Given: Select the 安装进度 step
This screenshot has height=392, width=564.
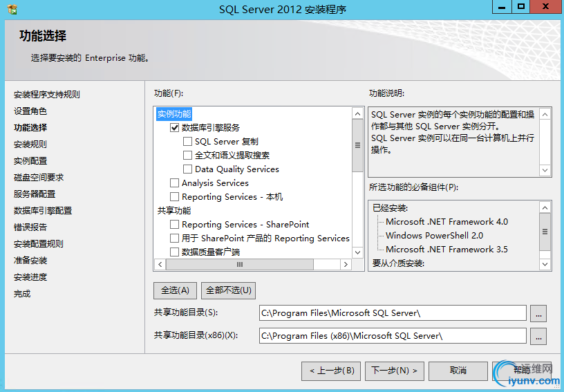Looking at the screenshot, I should point(30,277).
